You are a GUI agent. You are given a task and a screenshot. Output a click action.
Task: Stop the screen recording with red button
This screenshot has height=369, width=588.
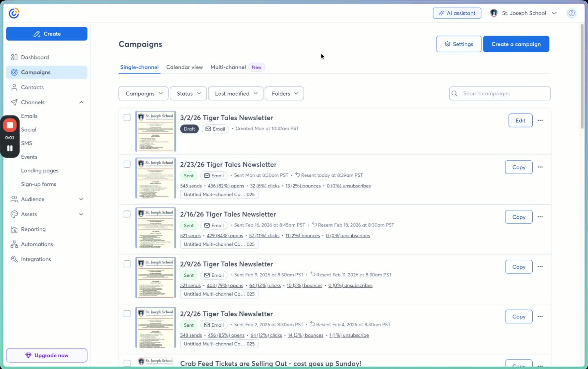10,125
